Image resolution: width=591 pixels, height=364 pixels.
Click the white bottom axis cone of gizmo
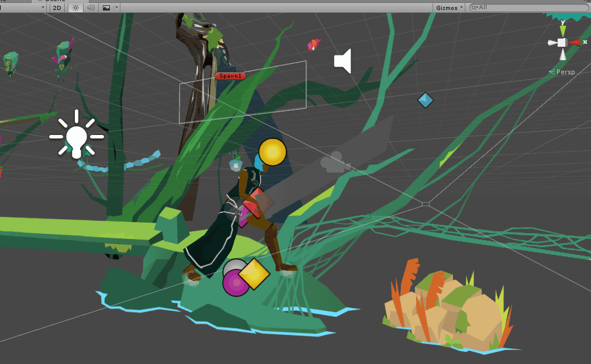(563, 55)
